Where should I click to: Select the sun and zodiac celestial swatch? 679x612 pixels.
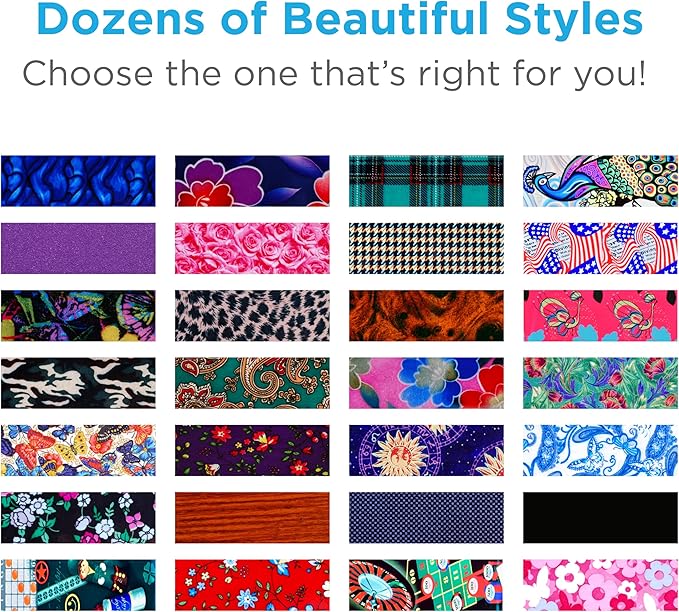427,450
